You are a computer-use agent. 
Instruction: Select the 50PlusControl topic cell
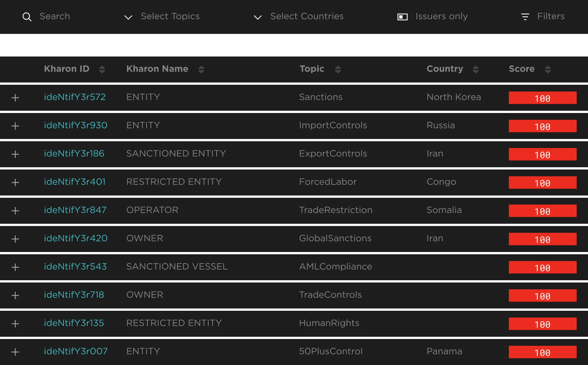pos(331,351)
